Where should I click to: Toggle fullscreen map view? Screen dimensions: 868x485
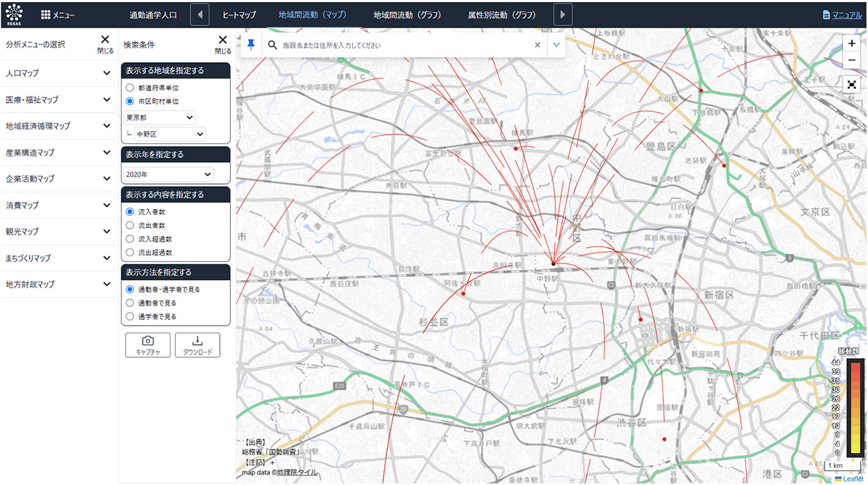click(x=851, y=84)
